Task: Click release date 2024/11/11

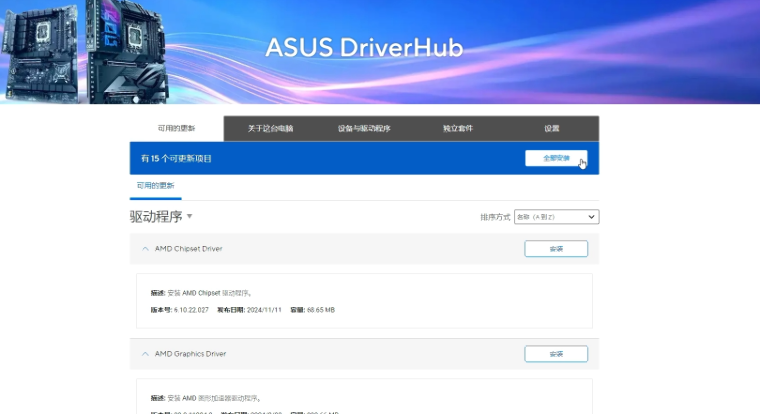Action: coord(264,310)
